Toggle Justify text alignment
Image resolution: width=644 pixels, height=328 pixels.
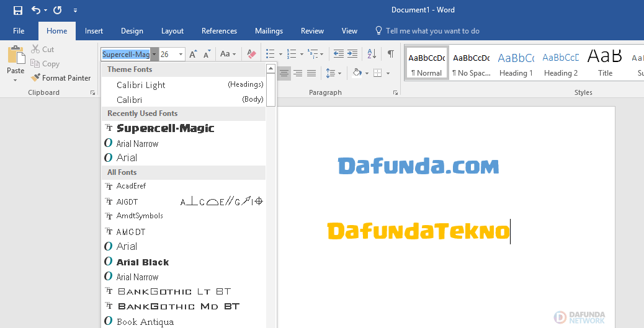(x=311, y=73)
